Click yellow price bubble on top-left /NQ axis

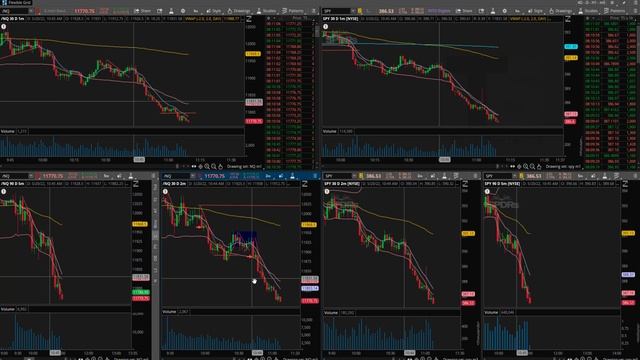point(253,54)
